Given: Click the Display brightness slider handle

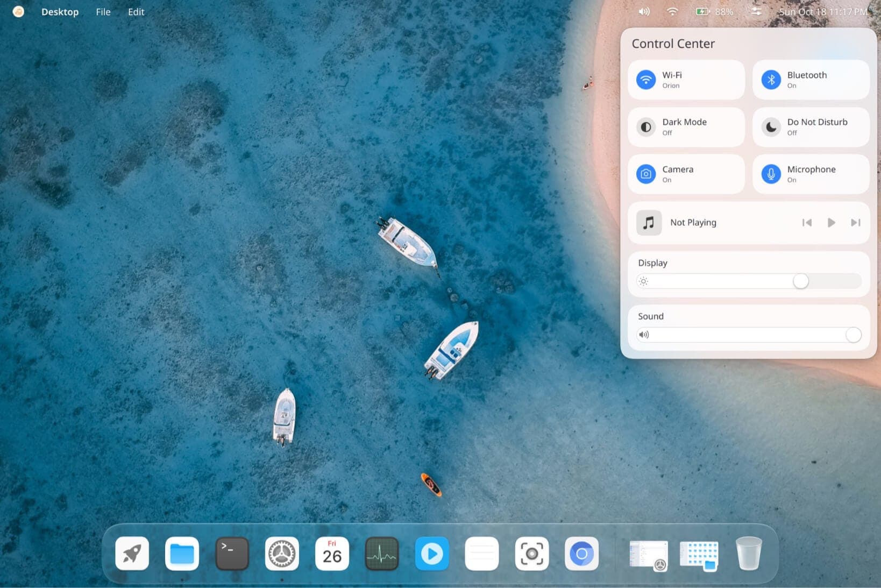Looking at the screenshot, I should coord(801,281).
